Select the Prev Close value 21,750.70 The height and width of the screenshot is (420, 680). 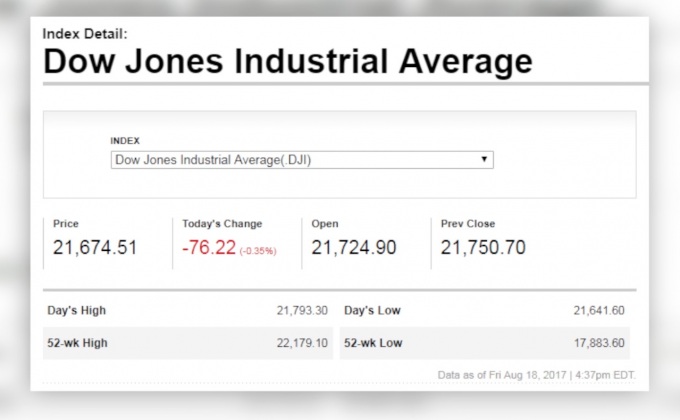point(483,247)
